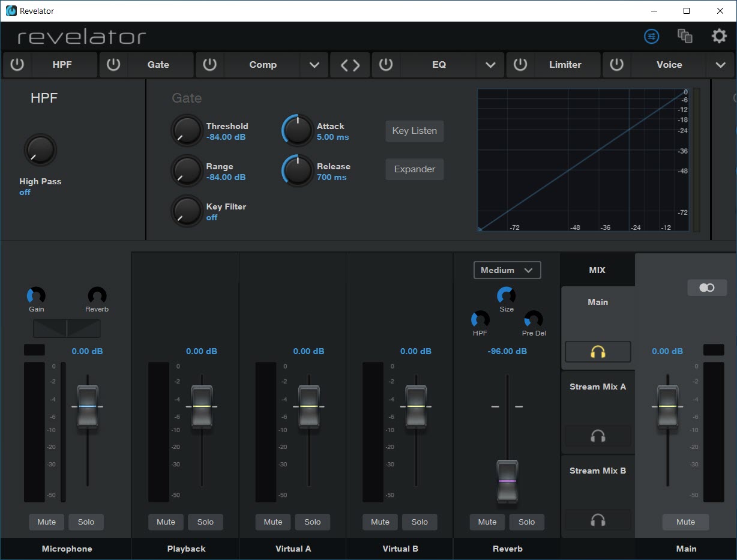
Task: Solo the Virtual A channel
Action: tap(312, 522)
